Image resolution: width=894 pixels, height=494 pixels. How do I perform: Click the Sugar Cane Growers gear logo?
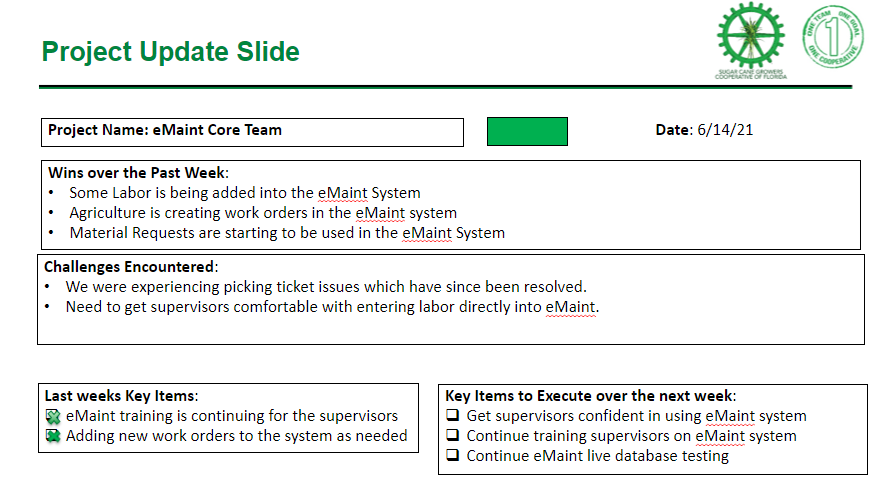pos(750,40)
